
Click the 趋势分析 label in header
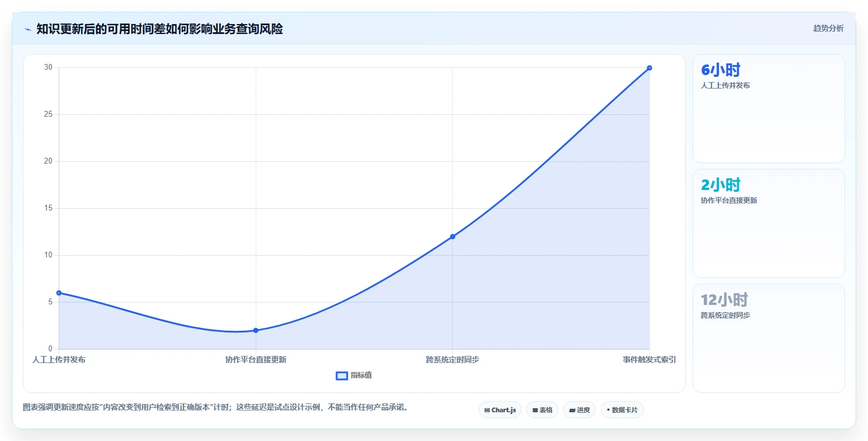828,28
